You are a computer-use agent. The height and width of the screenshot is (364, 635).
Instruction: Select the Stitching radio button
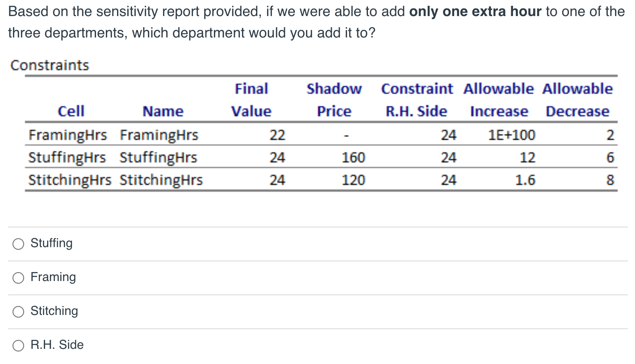pyautogui.click(x=18, y=311)
